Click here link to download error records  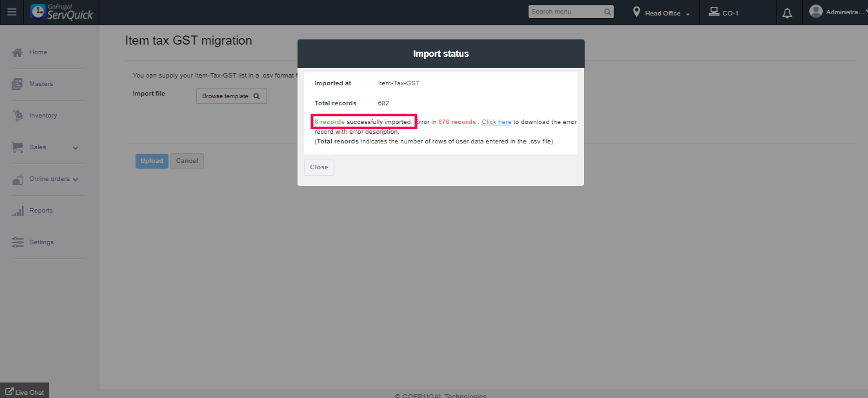496,122
